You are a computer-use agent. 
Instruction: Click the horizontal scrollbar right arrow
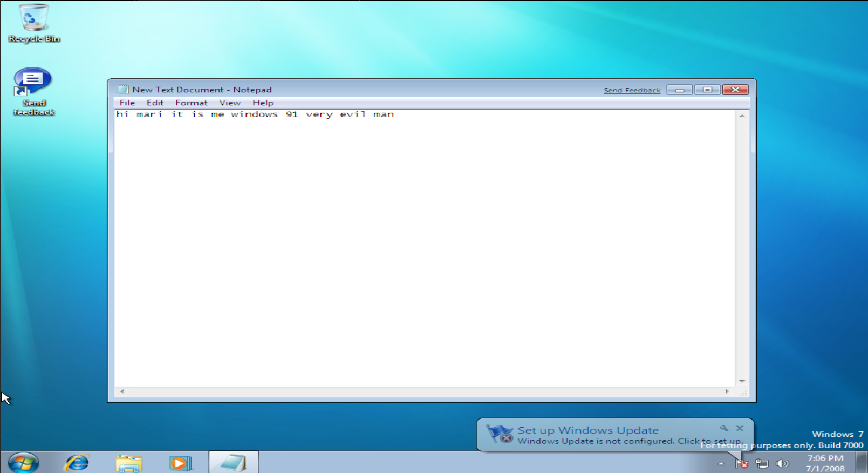pyautogui.click(x=727, y=391)
